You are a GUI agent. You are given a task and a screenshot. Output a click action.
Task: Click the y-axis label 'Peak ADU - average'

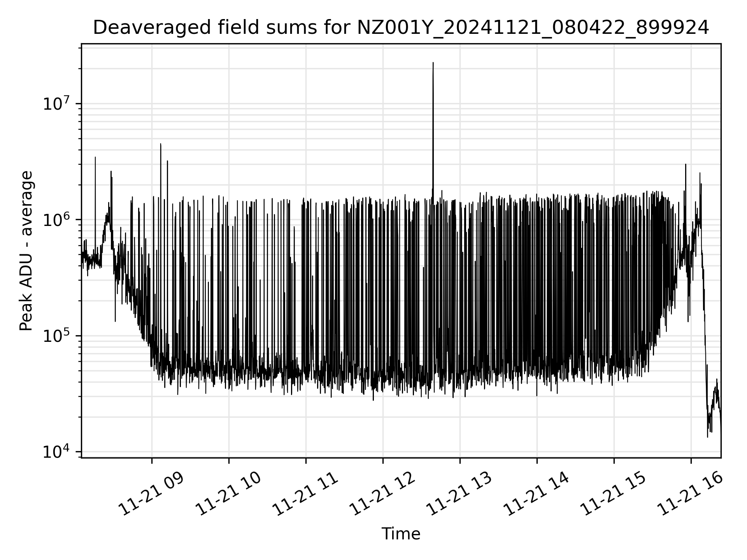point(26,251)
